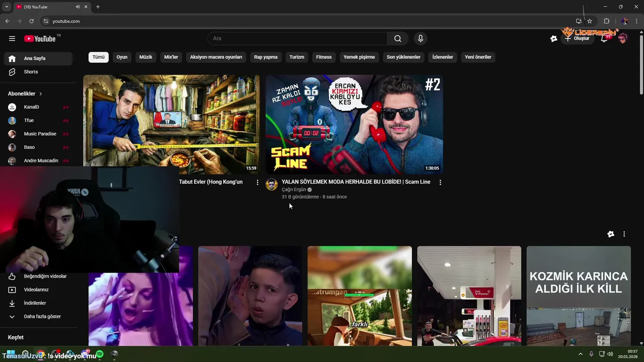Select the Fitness filter chip
644x362 pixels.
(x=324, y=57)
